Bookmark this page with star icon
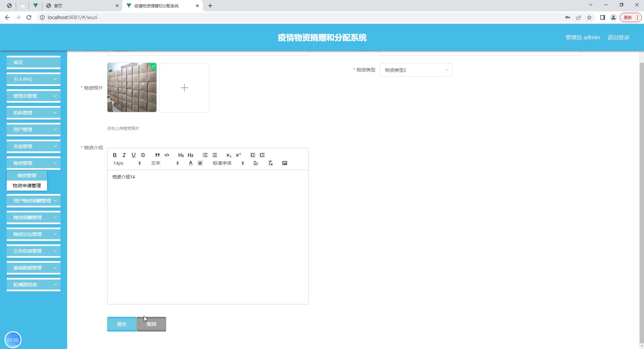 click(x=589, y=17)
